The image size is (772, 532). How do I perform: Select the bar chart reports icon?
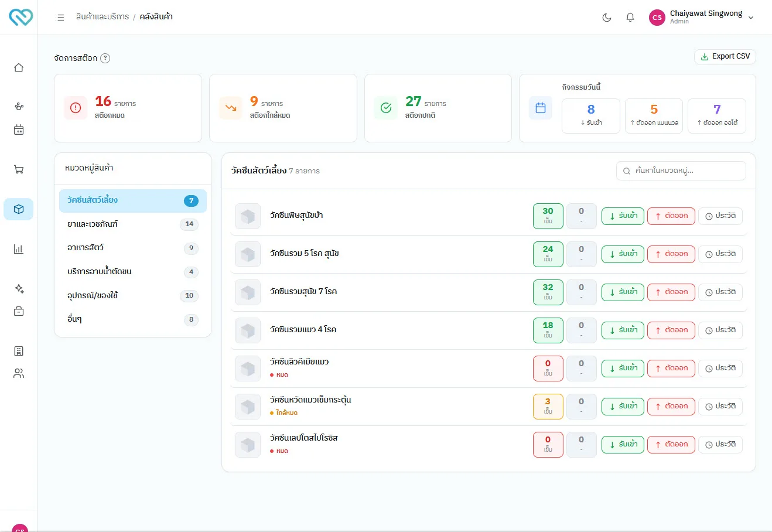[19, 249]
